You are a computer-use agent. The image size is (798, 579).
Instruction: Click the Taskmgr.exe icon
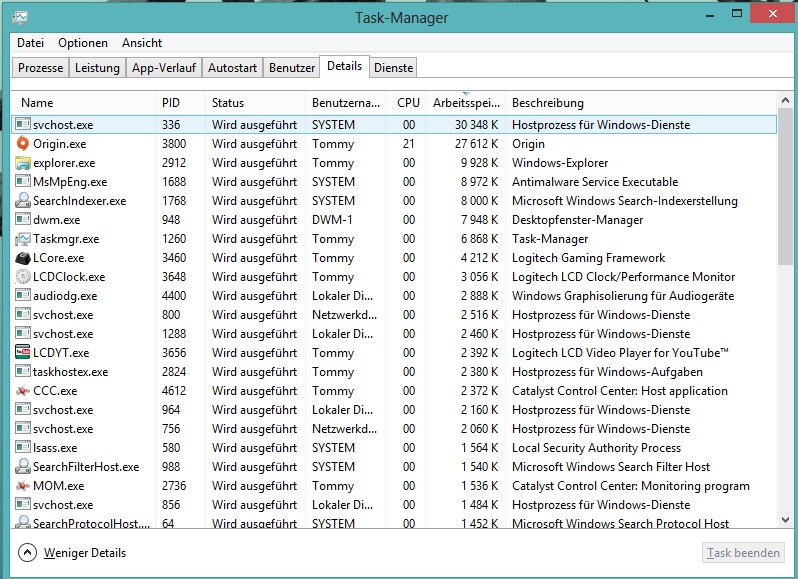click(23, 239)
